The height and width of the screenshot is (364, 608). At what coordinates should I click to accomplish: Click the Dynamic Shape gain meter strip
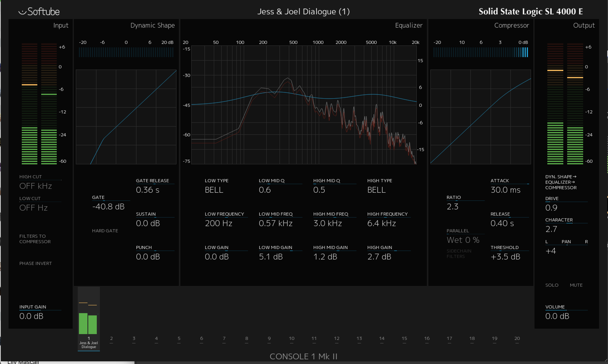(126, 52)
